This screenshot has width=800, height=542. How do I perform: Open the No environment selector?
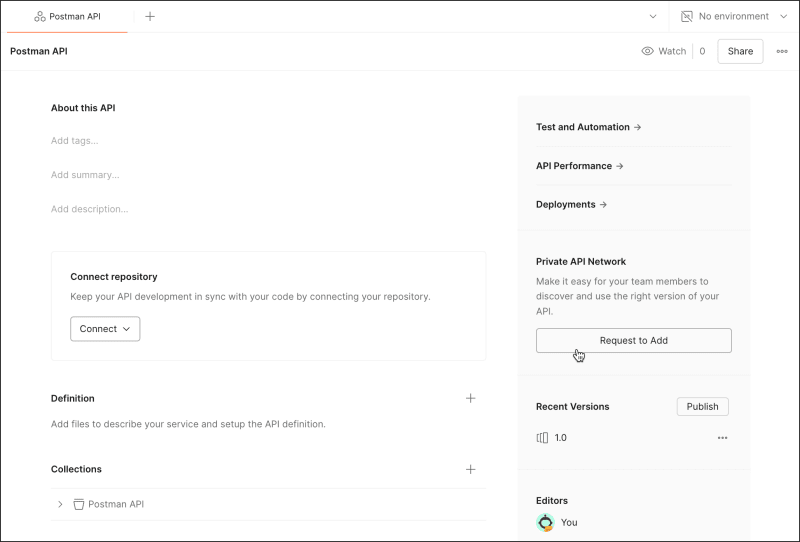point(734,16)
